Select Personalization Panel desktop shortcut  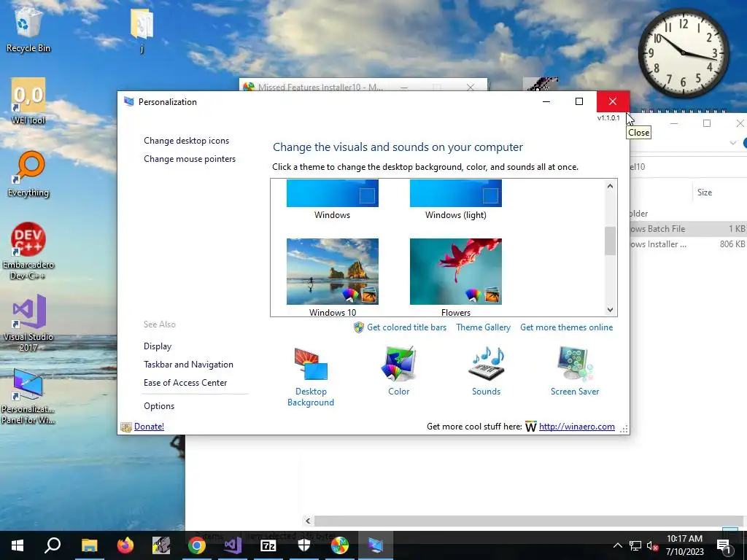[x=28, y=396]
